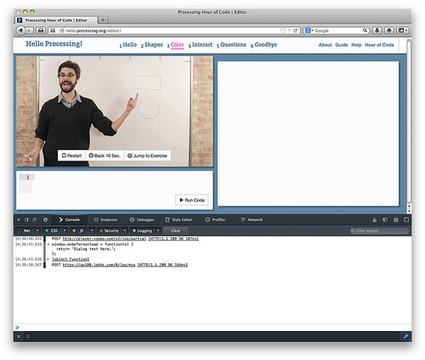Expand the Security filter dropdown arrow
The width and height of the screenshot is (425, 360).
coord(125,231)
